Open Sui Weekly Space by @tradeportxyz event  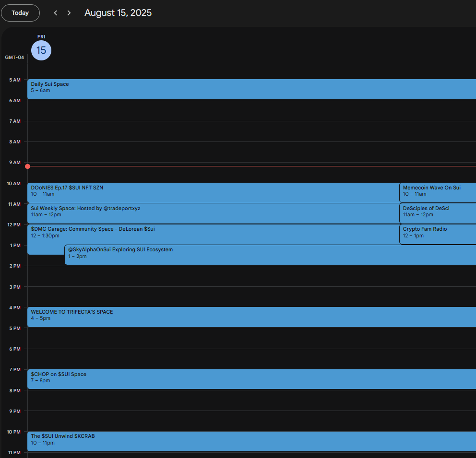pyautogui.click(x=214, y=213)
